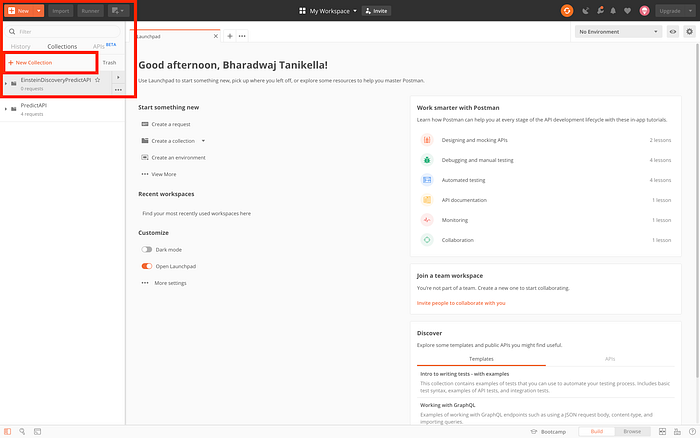Click New Collection link
700x438 pixels.
30,63
